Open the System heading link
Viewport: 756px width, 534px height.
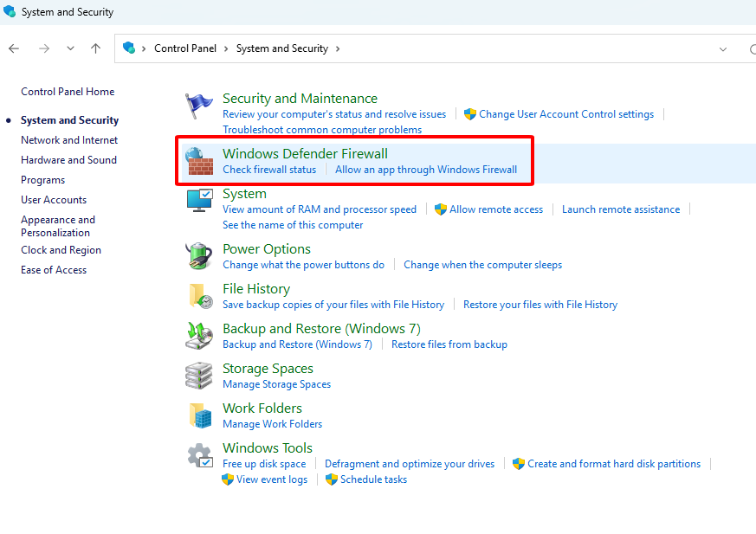coord(244,194)
